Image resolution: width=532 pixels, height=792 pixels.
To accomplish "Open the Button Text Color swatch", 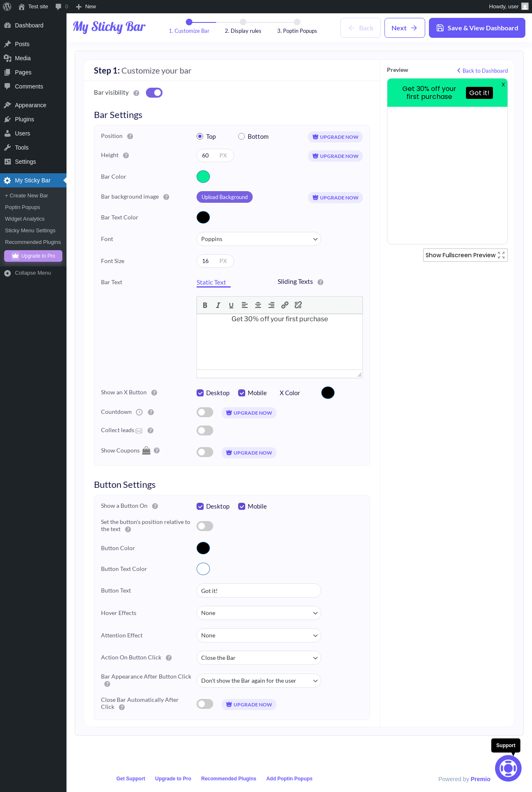I will (x=203, y=569).
